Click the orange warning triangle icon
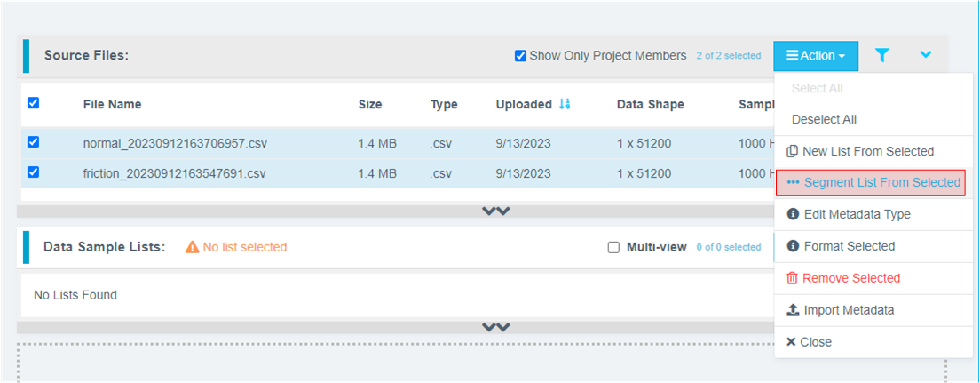 tap(192, 247)
